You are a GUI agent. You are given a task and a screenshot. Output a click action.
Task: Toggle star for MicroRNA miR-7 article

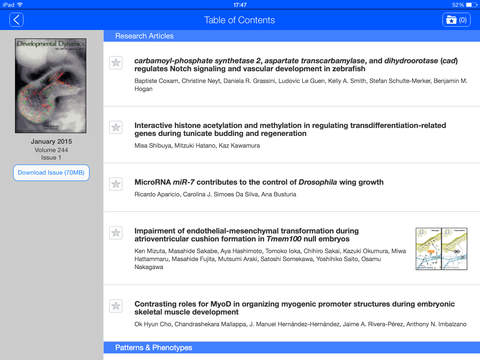[116, 184]
